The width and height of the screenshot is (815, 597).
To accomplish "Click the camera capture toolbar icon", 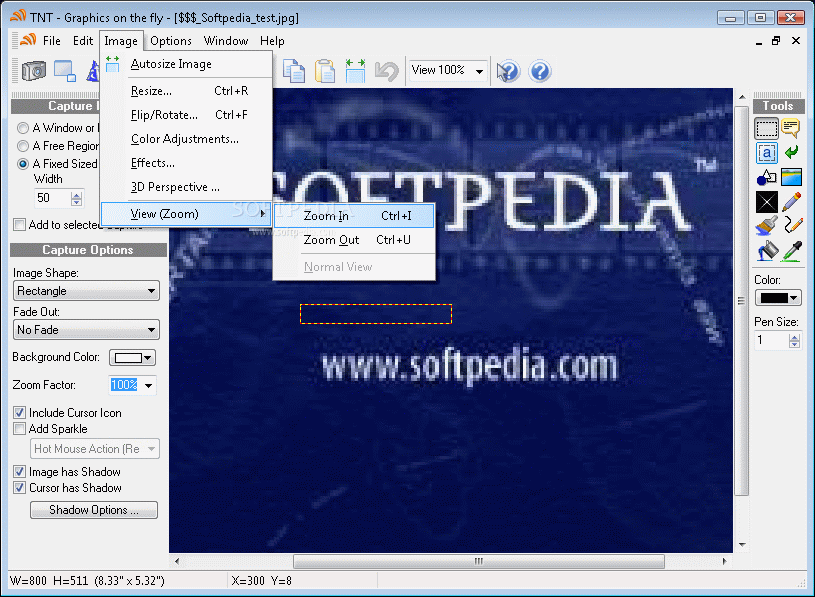I will tap(34, 71).
